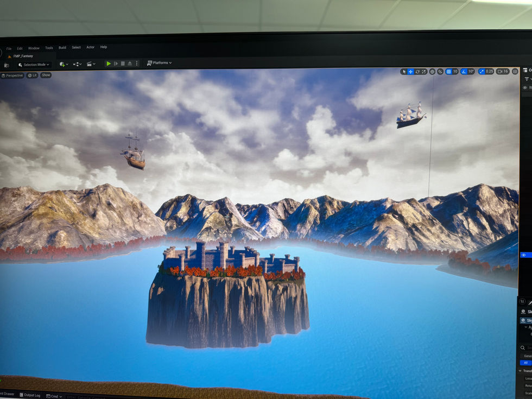Image resolution: width=532 pixels, height=399 pixels.
Task: Open the viewport Show flags menu
Action: [x=46, y=75]
